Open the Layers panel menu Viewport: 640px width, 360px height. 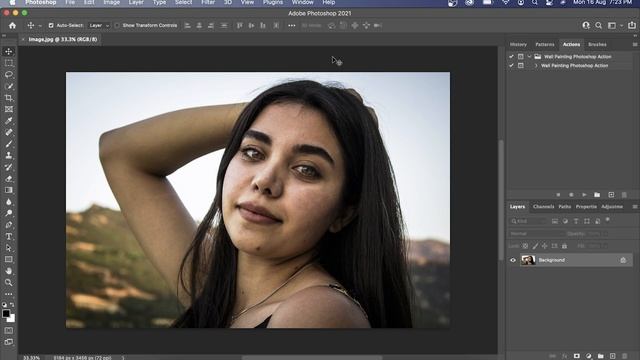[x=635, y=207]
